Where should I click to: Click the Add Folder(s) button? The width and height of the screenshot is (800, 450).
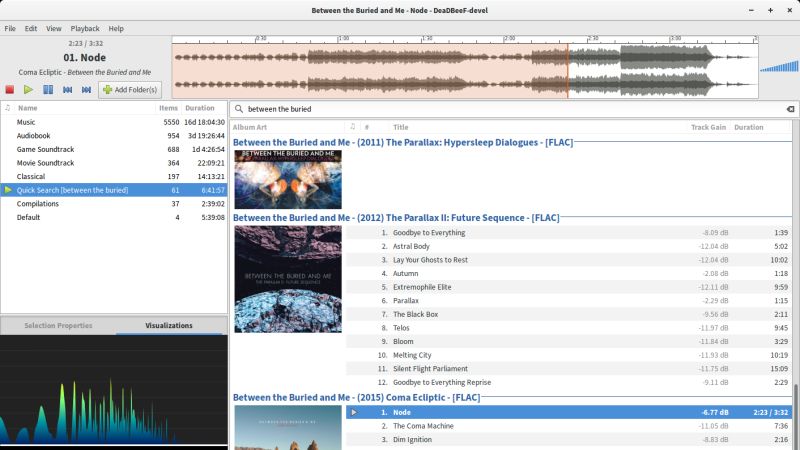coord(130,90)
